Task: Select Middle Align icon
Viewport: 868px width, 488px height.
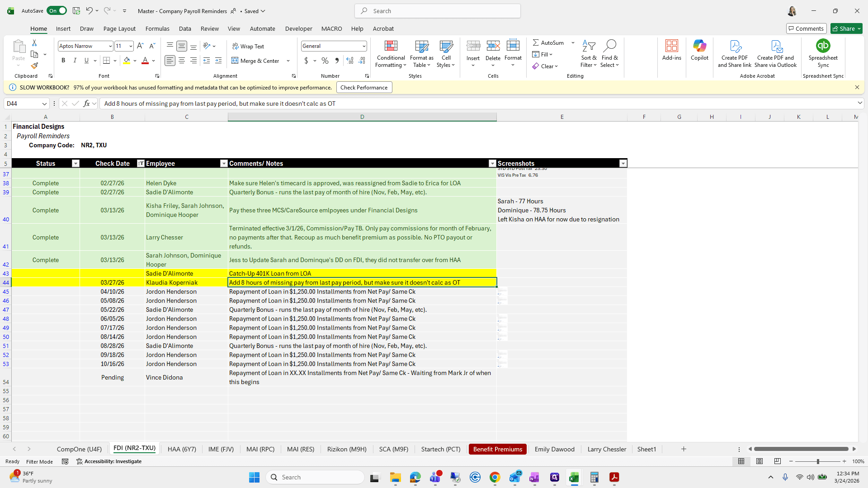Action: [x=182, y=46]
